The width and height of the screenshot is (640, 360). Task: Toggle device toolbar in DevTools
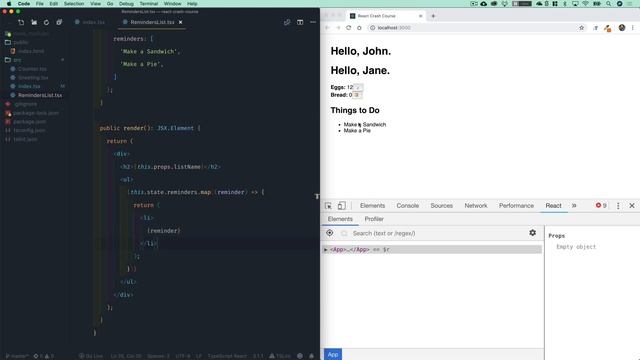[342, 206]
